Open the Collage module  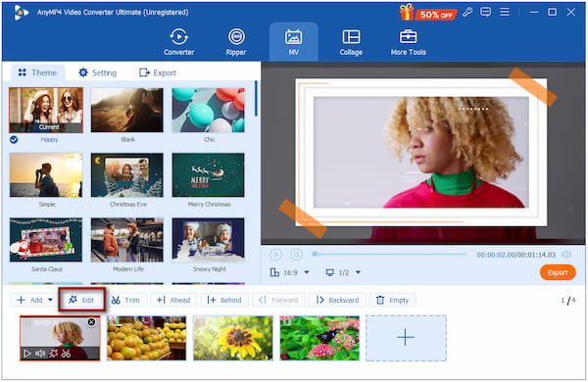351,42
